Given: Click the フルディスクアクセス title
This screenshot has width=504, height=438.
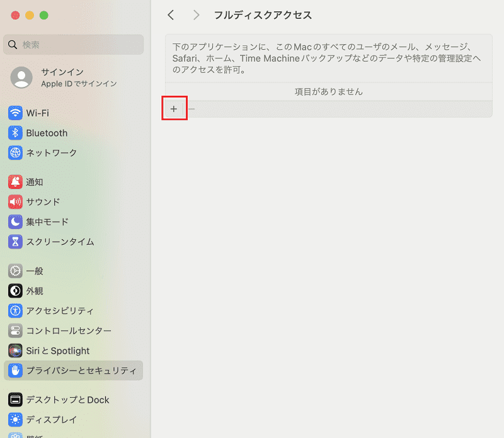Looking at the screenshot, I should 263,15.
